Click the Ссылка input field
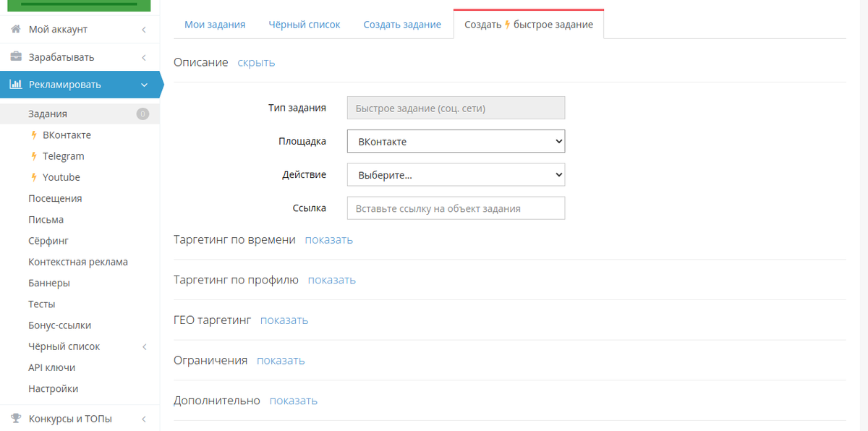The width and height of the screenshot is (868, 431). pyautogui.click(x=456, y=208)
